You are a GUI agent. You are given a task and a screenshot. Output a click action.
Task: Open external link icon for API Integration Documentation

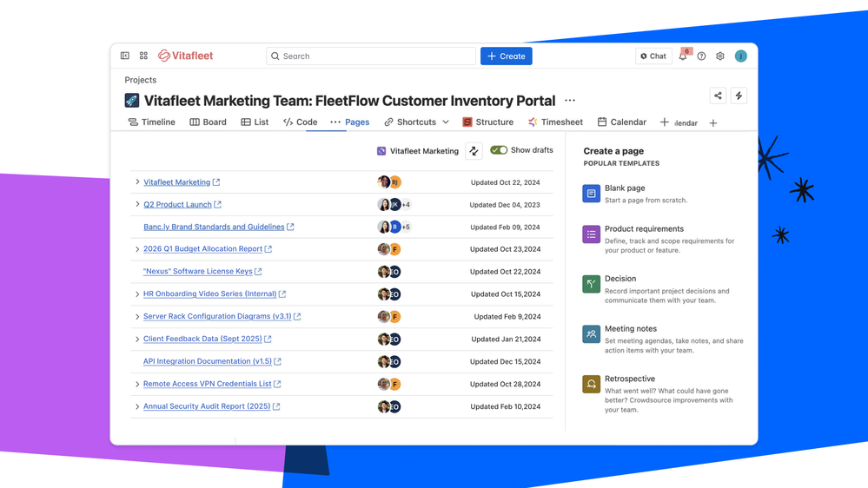tap(278, 361)
